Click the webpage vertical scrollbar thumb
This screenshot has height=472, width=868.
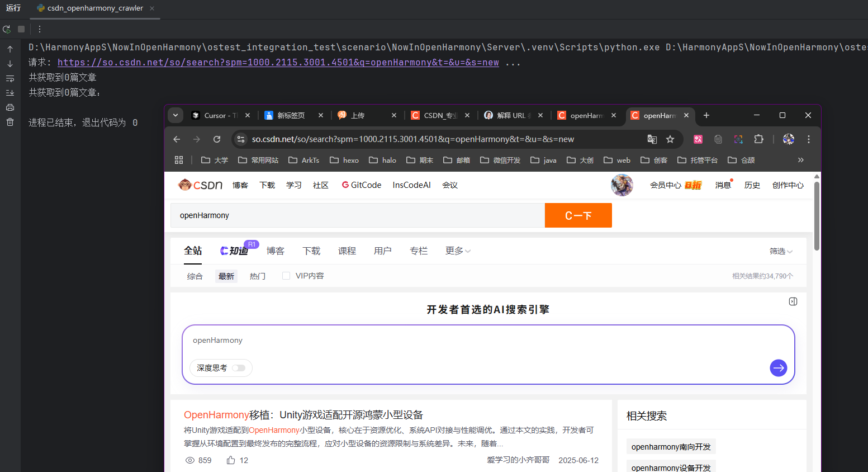pyautogui.click(x=817, y=215)
